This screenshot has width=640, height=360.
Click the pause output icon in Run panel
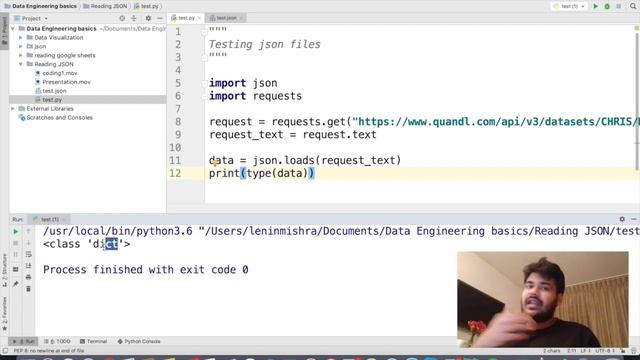tap(16, 255)
